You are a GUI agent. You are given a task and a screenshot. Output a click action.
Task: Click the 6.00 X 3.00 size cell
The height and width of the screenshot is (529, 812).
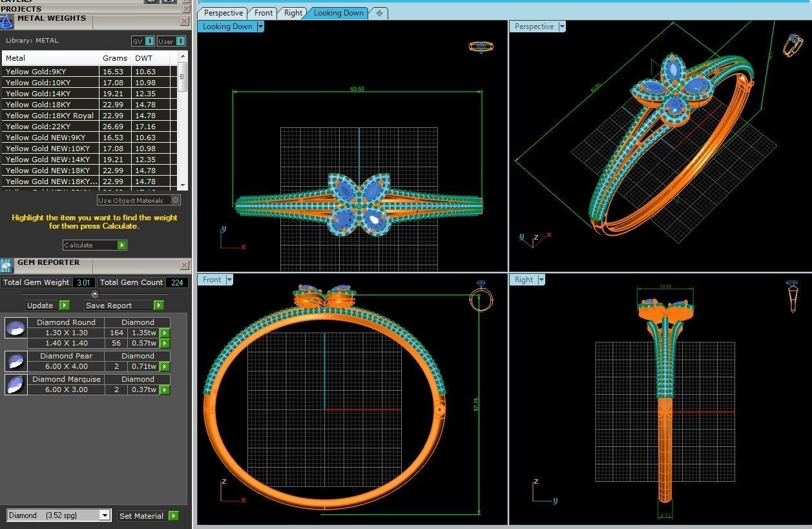click(x=67, y=390)
